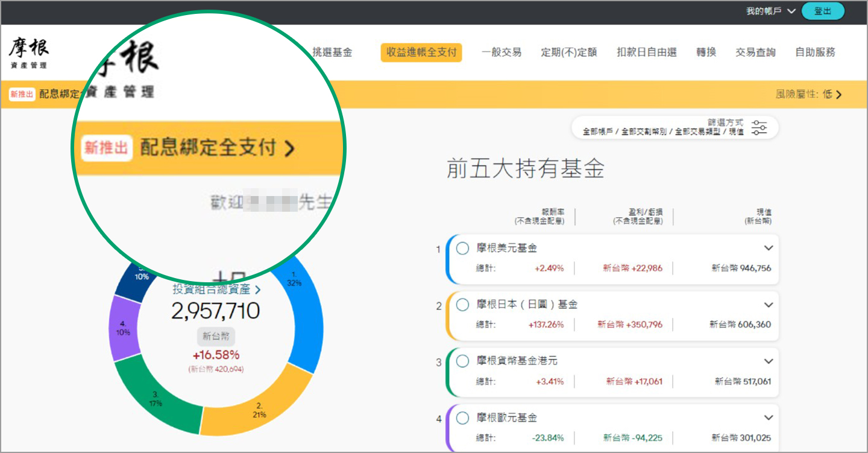Select radio button for 摩根日本(日圓)基金
This screenshot has height=453, width=868.
[462, 305]
